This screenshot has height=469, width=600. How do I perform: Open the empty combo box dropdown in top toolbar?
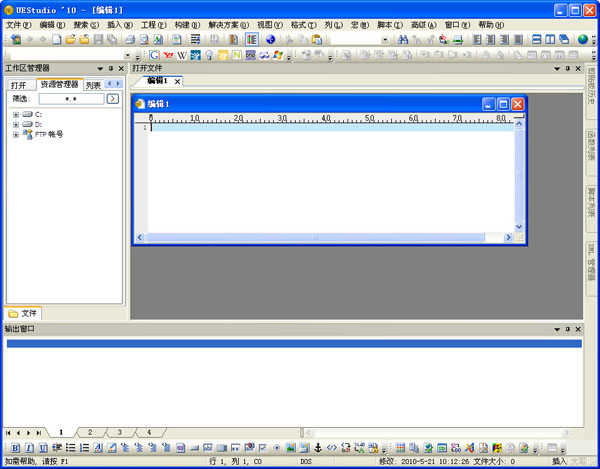[386, 40]
